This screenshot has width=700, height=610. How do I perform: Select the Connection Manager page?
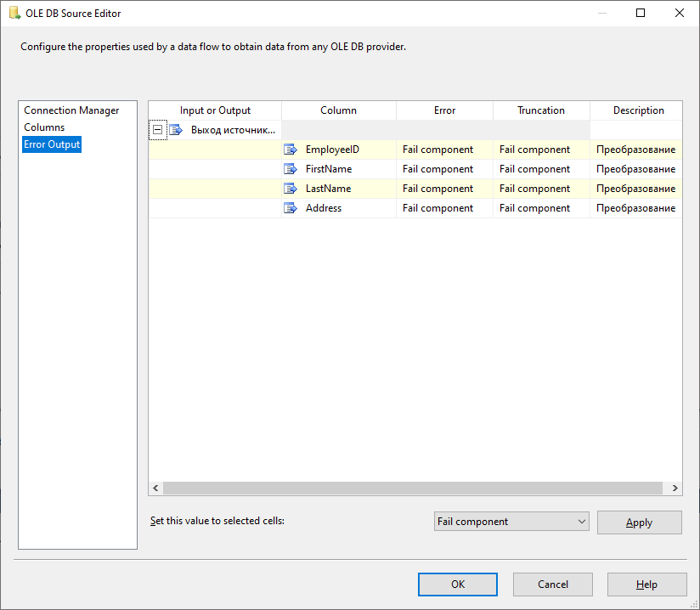[71, 110]
